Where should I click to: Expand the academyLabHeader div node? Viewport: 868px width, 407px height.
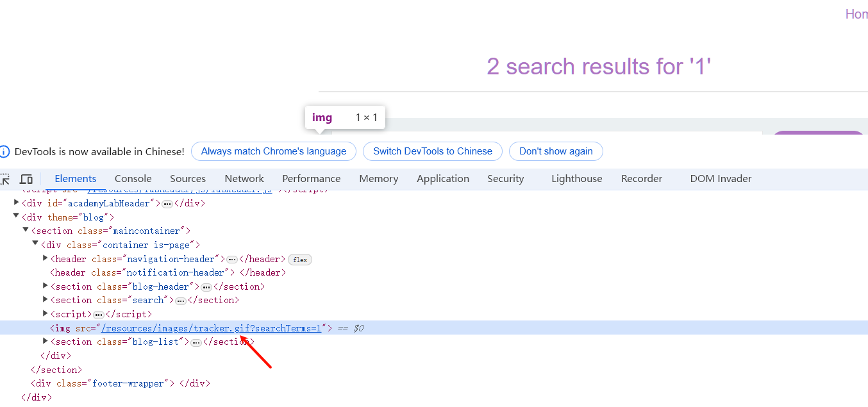coord(17,203)
